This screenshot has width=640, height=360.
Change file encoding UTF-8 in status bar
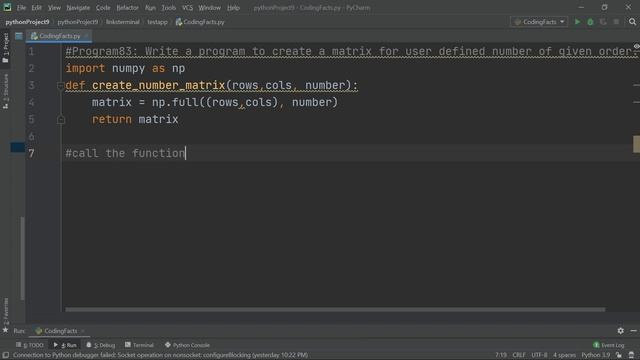[x=539, y=356]
